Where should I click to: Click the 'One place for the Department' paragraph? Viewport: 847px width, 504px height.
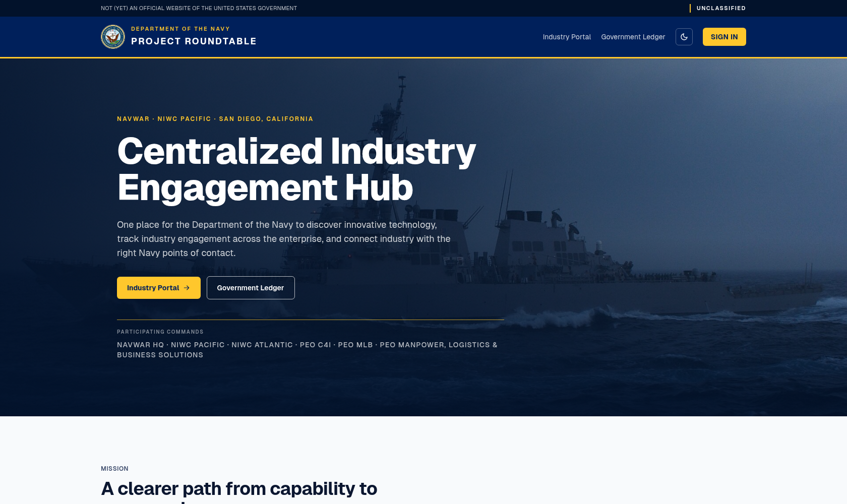click(284, 239)
